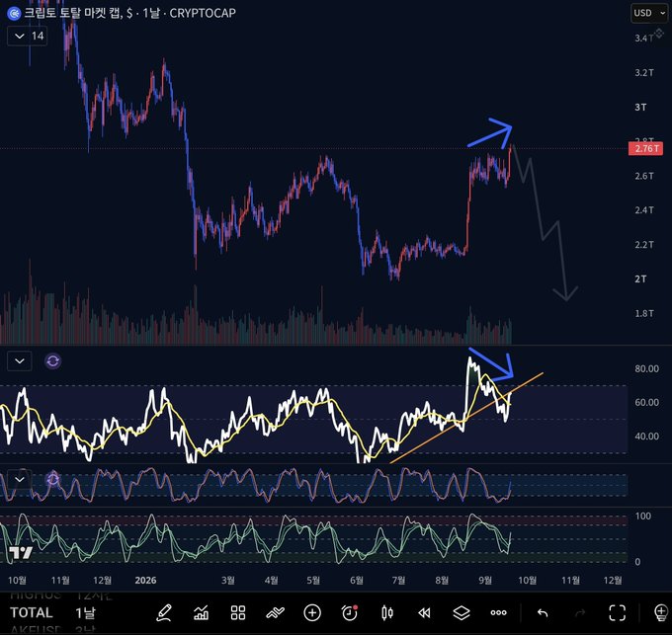
Task: Click the 6월 label on time axis
Action: (x=356, y=581)
